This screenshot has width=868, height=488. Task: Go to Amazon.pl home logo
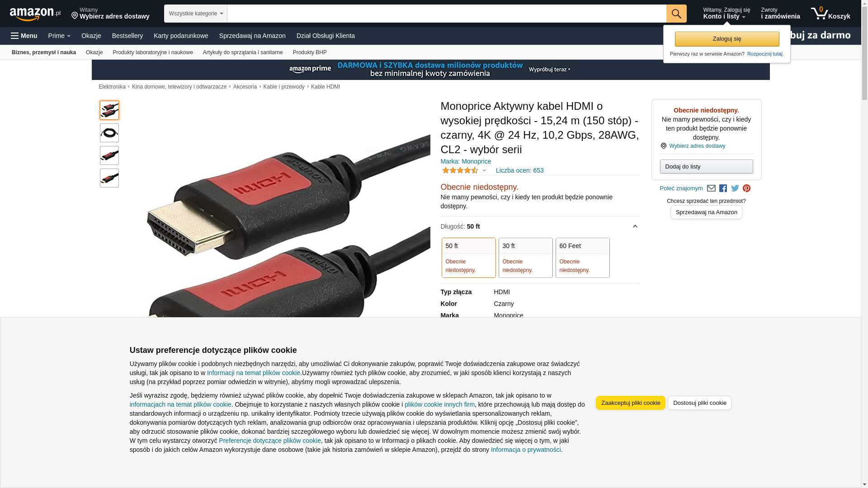35,14
